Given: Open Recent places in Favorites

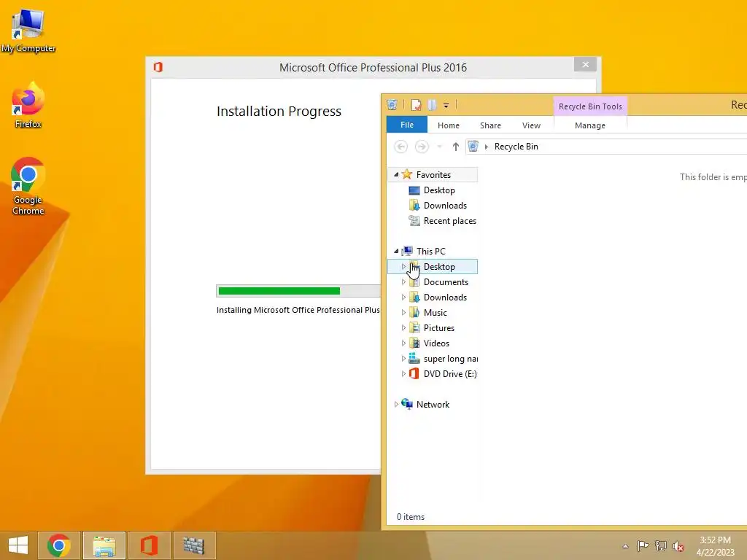Looking at the screenshot, I should click(x=449, y=221).
